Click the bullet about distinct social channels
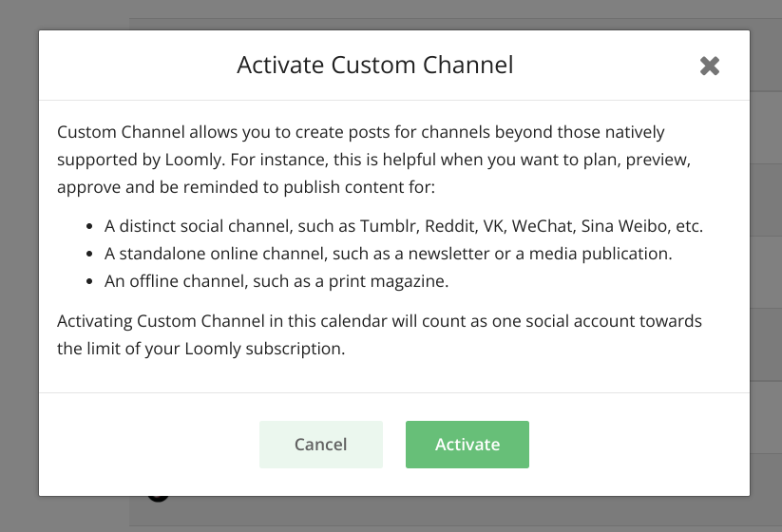Screen dimensions: 782x532 [x=404, y=226]
